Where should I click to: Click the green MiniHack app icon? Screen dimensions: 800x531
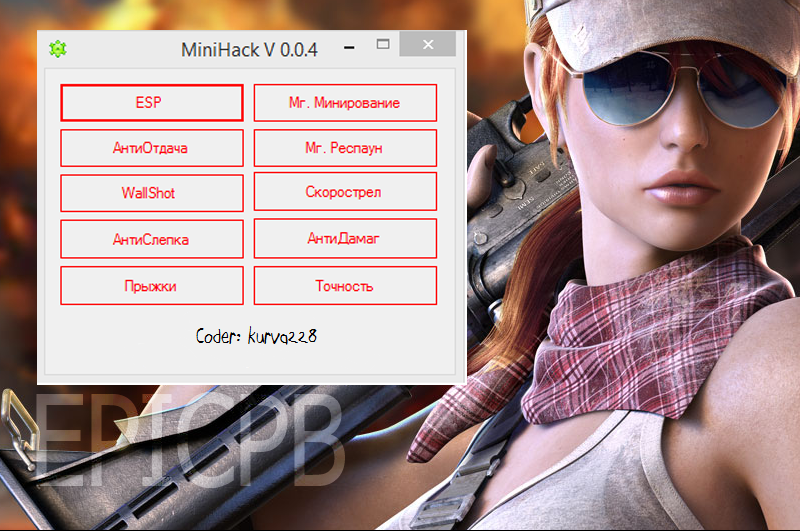pos(58,49)
